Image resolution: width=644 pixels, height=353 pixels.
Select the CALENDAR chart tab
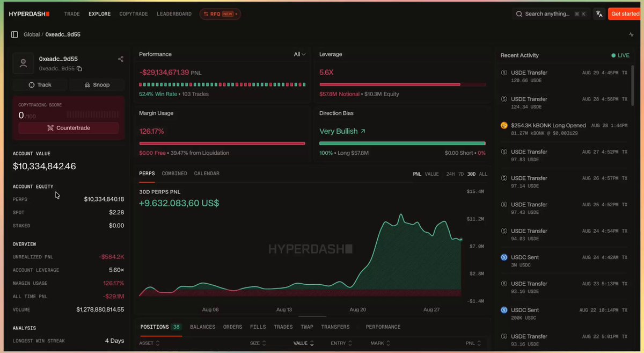pos(207,174)
